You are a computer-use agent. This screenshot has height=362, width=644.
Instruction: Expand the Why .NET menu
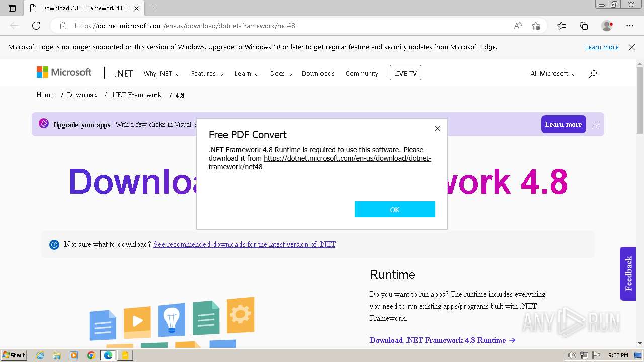162,74
